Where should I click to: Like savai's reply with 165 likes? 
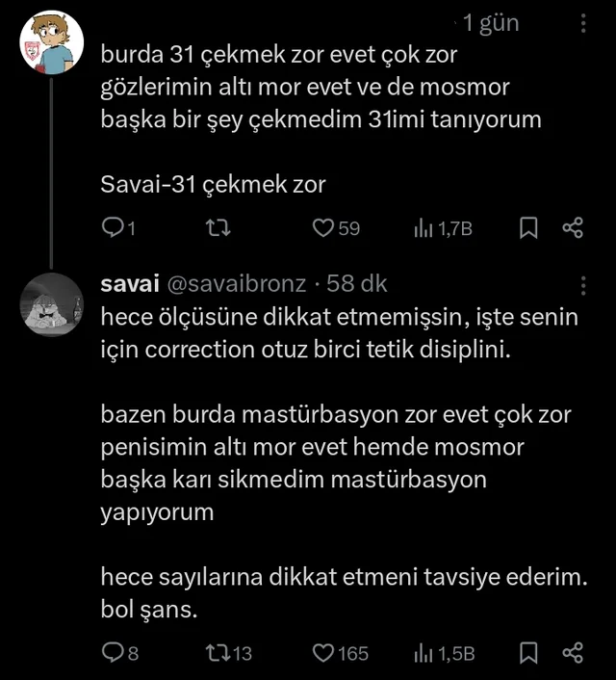[323, 653]
